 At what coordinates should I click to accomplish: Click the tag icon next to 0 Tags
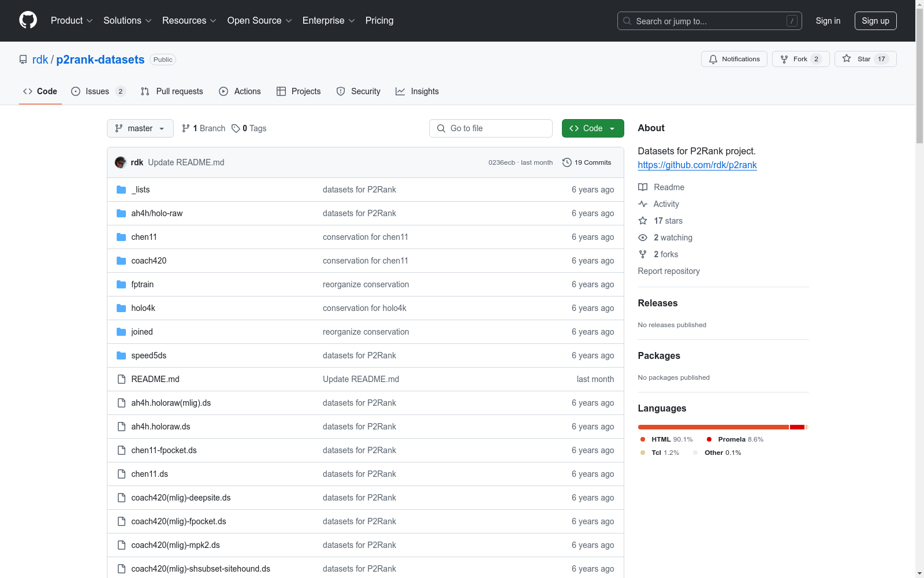(x=236, y=128)
